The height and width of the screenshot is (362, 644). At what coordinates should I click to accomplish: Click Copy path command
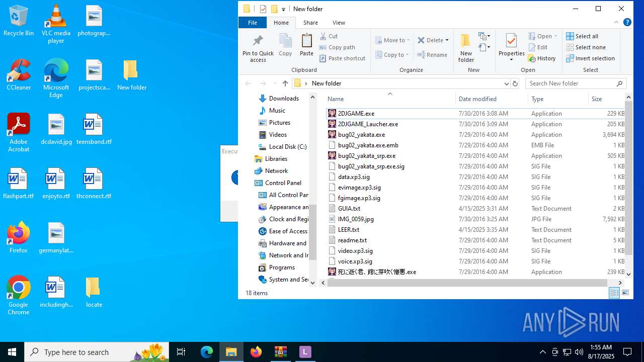coord(337,47)
